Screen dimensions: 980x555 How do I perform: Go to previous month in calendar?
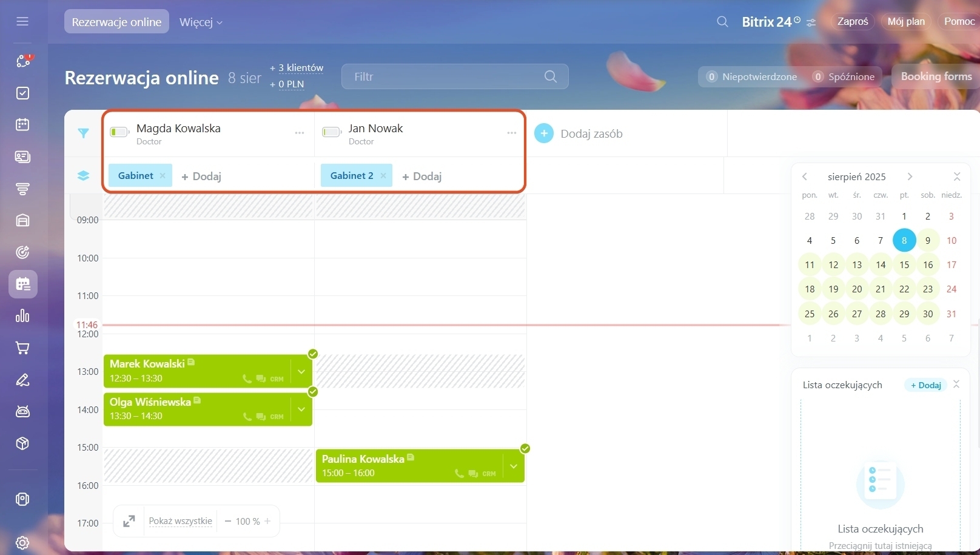(805, 177)
